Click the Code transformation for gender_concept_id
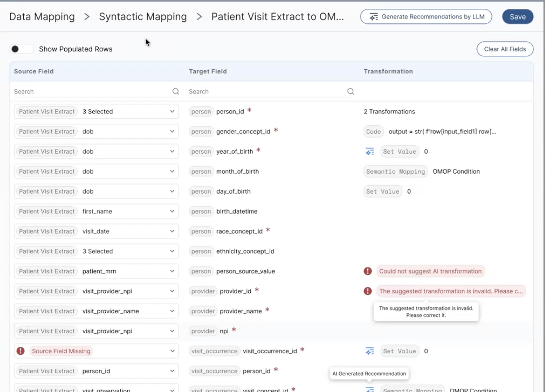Screen dimensions: 545x392 click(430, 132)
